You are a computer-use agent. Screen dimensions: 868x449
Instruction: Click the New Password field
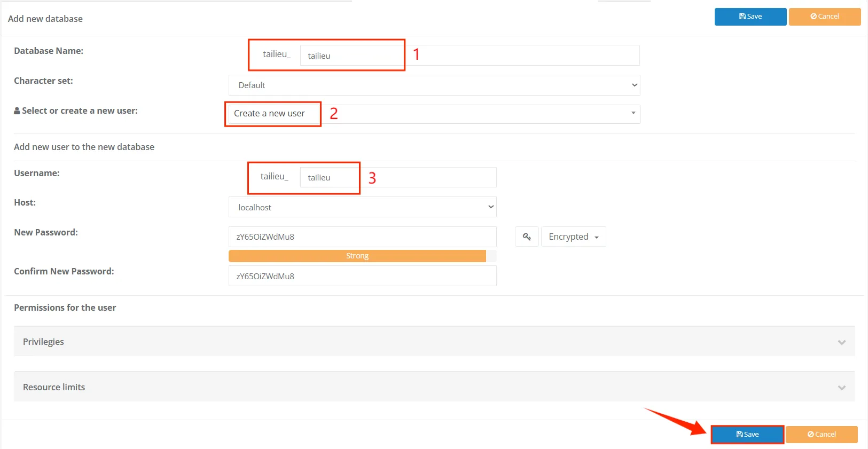point(363,237)
